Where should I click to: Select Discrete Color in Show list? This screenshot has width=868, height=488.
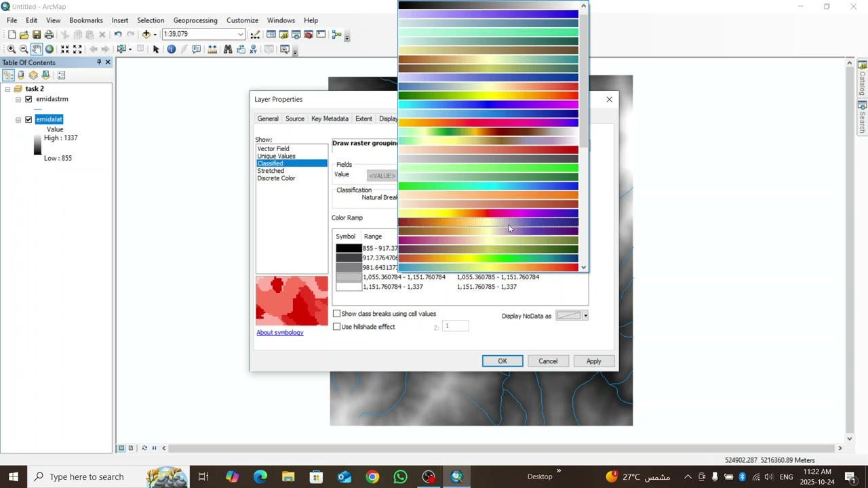[x=276, y=178]
